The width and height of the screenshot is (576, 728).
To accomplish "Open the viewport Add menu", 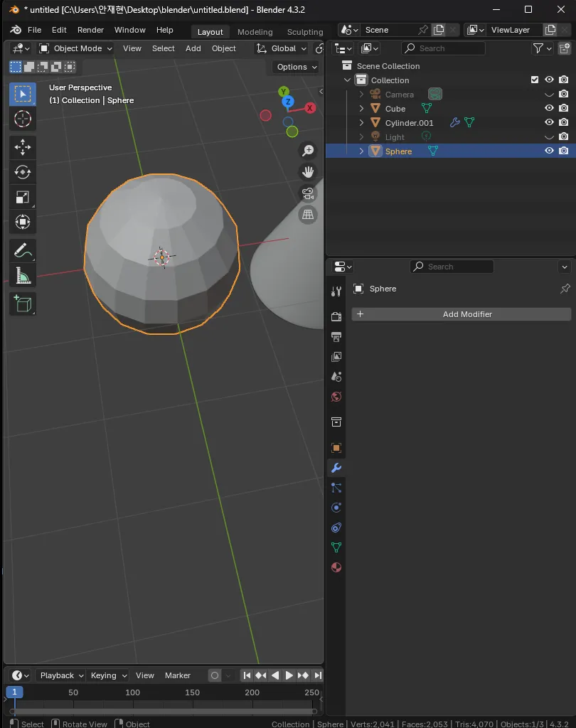I will click(193, 48).
